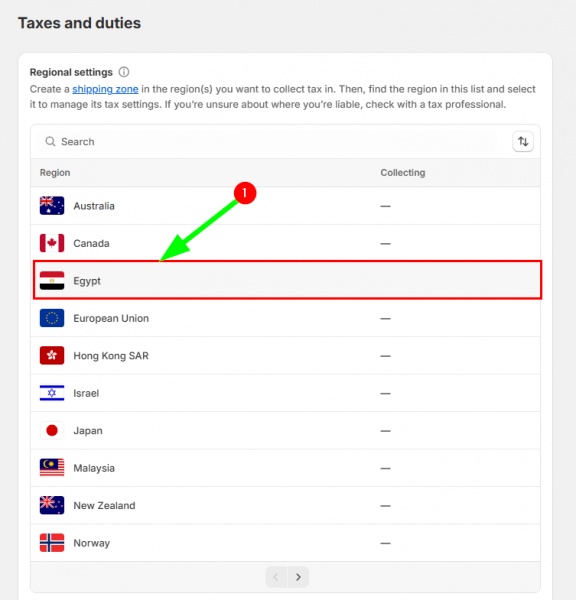
Task: Open Malaysia tax settings
Action: click(286, 468)
